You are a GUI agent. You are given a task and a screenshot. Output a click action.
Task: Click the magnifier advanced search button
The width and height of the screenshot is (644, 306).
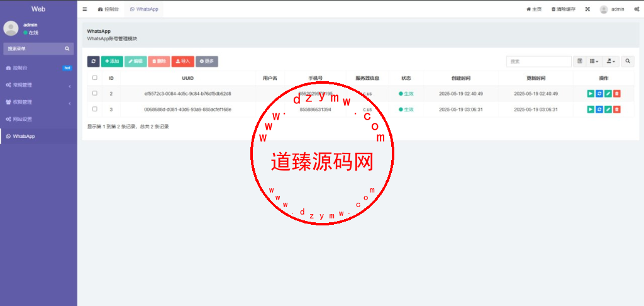coord(628,61)
